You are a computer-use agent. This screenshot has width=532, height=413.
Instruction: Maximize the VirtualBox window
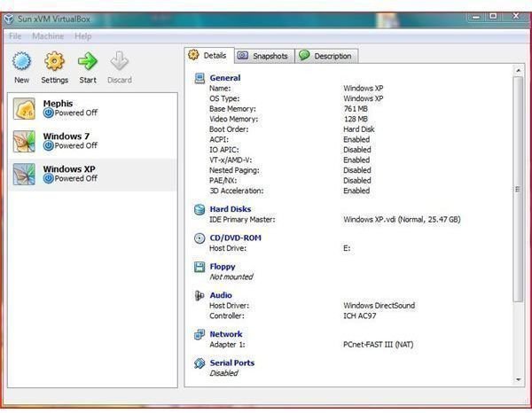pos(493,16)
